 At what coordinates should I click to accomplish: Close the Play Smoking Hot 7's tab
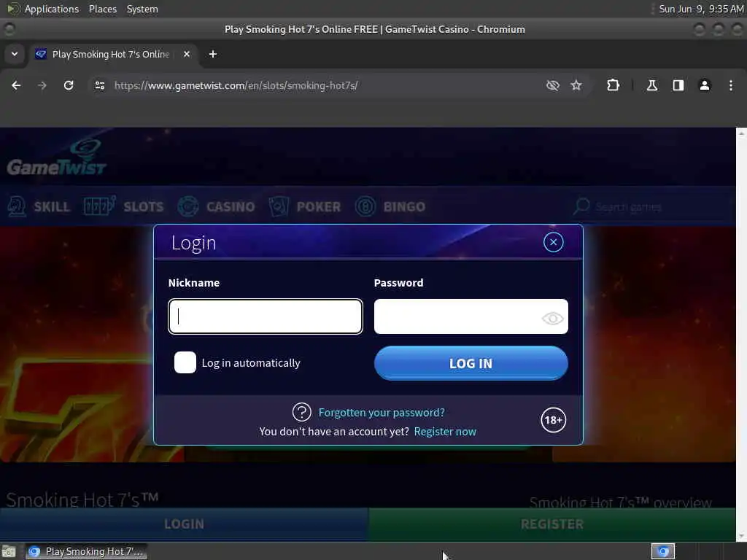click(x=187, y=54)
